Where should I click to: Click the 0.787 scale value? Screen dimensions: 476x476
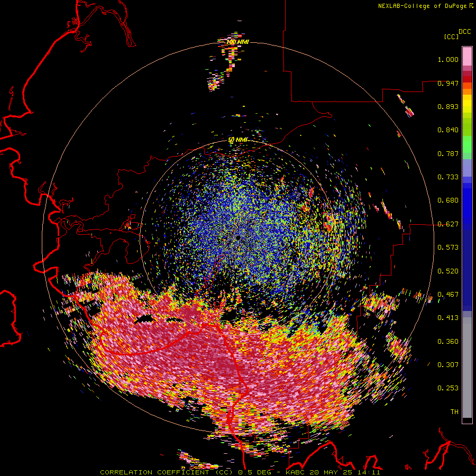point(448,153)
